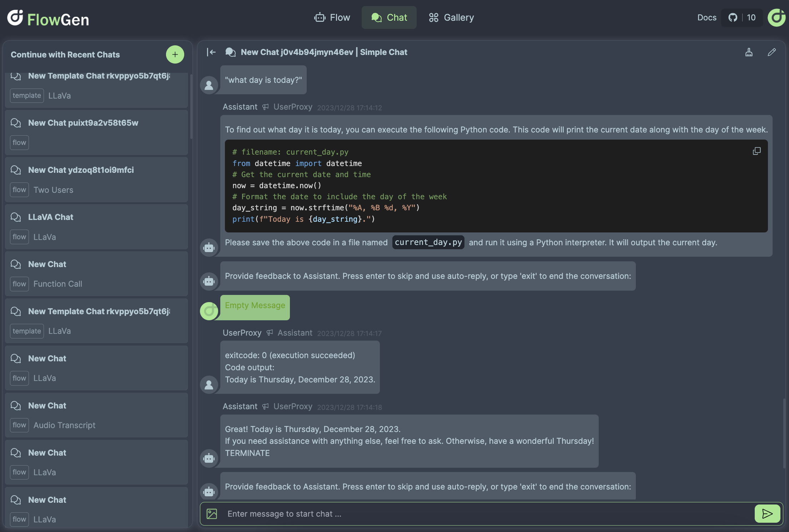Click the flow tag beside Two Users
Image resolution: width=789 pixels, height=532 pixels.
[x=19, y=190]
